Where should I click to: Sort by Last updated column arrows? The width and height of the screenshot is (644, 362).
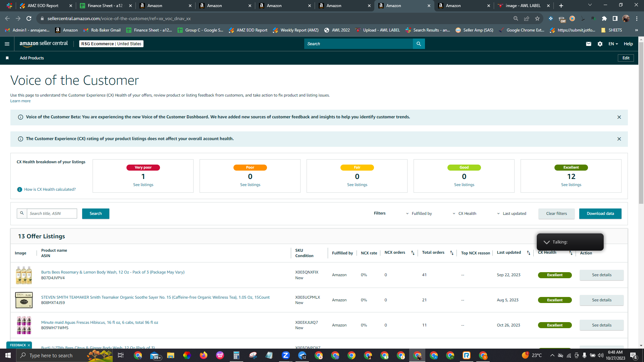pyautogui.click(x=529, y=253)
